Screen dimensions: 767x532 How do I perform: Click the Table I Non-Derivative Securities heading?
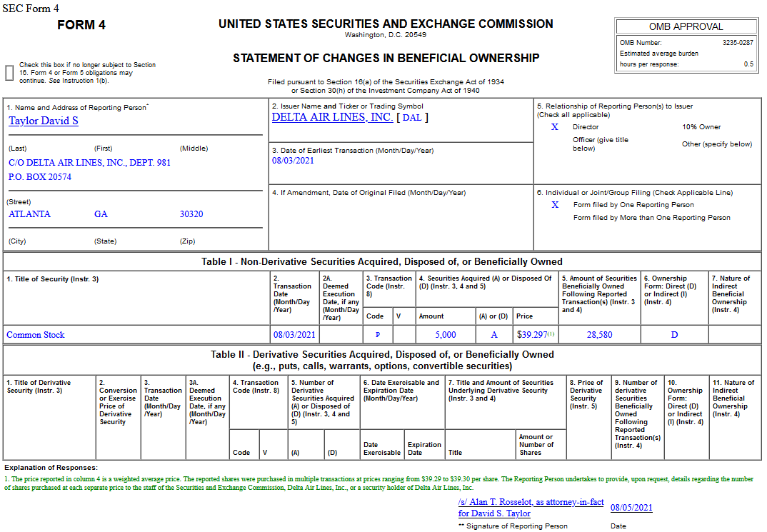pyautogui.click(x=382, y=261)
